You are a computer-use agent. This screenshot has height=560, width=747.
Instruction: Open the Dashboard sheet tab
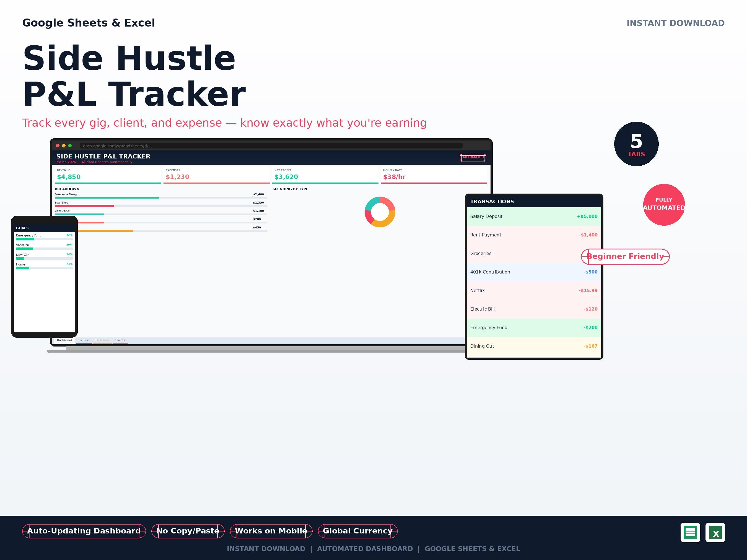[x=64, y=340]
